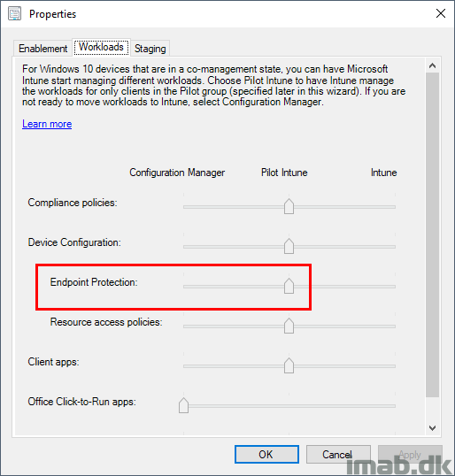The width and height of the screenshot is (455, 476).
Task: Set Office Click-to-Run slider track to Intune end
Action: click(394, 406)
